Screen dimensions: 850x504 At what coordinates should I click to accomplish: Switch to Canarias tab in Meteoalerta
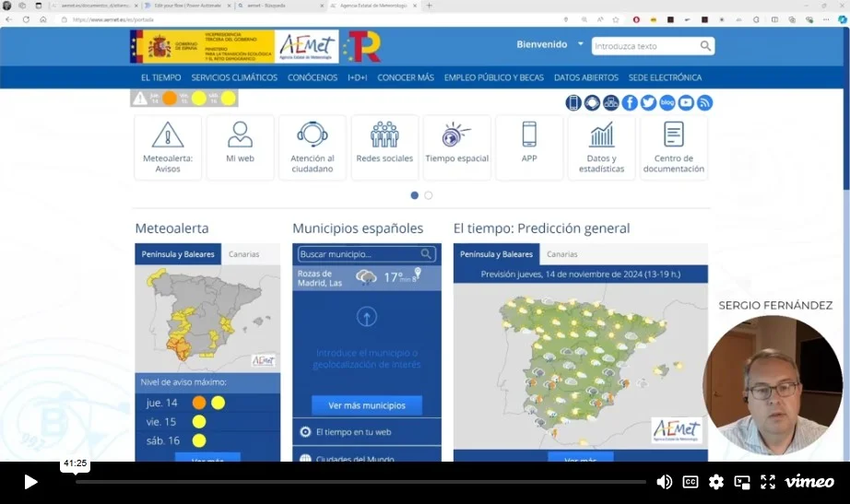coord(243,254)
